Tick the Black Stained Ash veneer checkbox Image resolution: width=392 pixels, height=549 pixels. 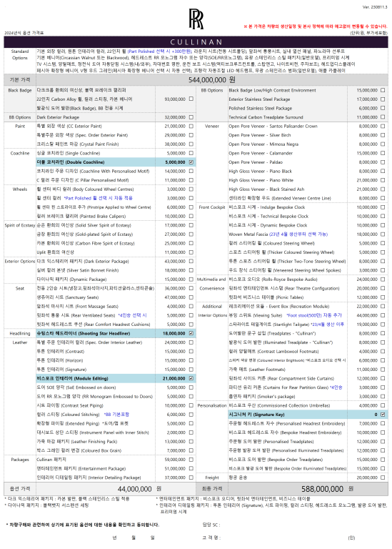pos(383,189)
